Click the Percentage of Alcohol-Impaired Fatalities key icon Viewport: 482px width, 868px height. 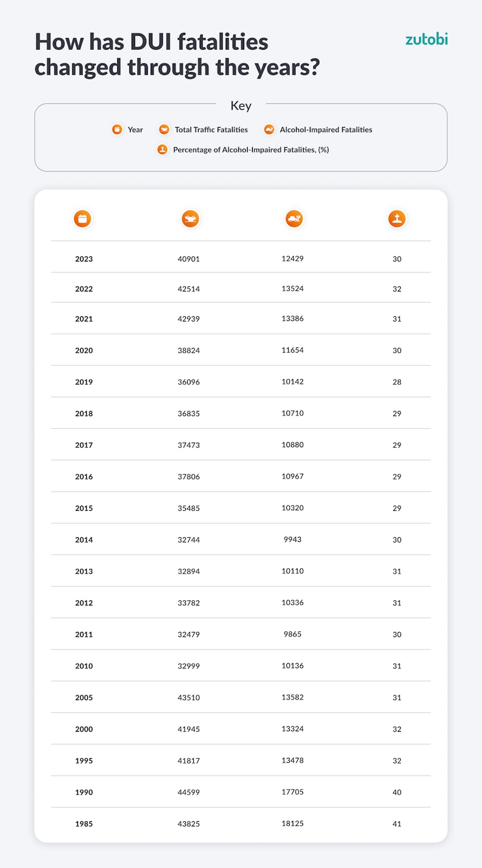pyautogui.click(x=163, y=149)
